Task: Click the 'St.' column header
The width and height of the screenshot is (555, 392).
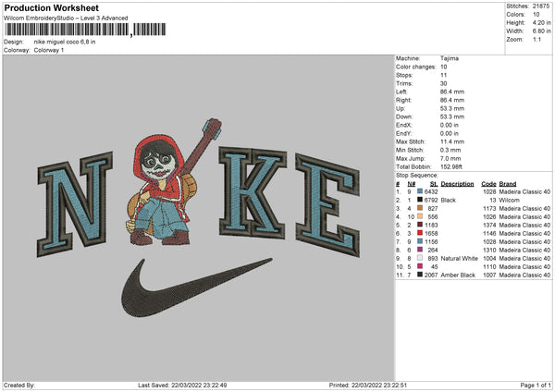Action: [x=434, y=184]
